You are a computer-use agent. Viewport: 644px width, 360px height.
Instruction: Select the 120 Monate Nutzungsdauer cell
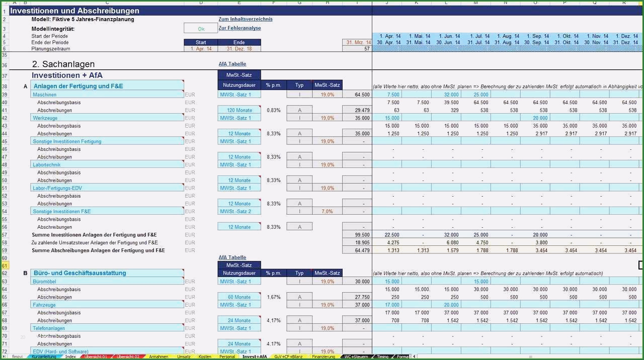point(239,110)
